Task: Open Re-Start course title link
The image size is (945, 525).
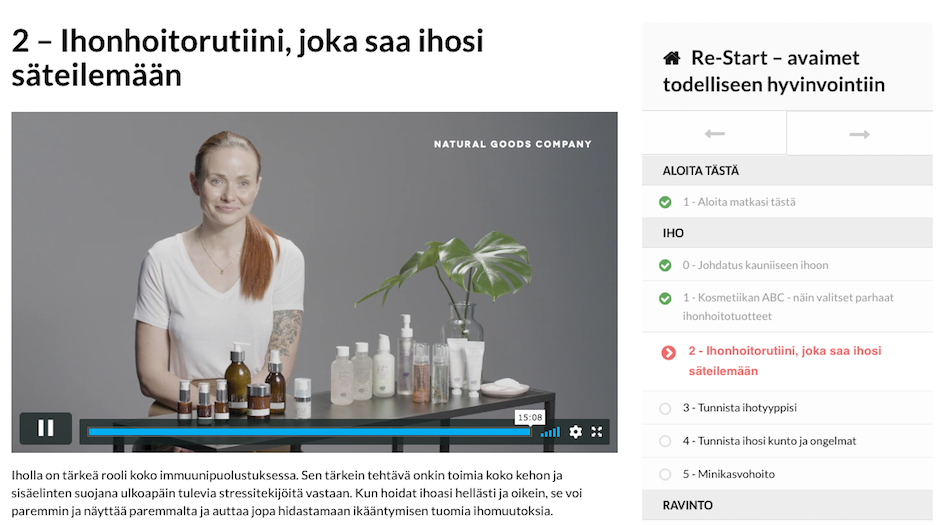Action: tap(774, 71)
